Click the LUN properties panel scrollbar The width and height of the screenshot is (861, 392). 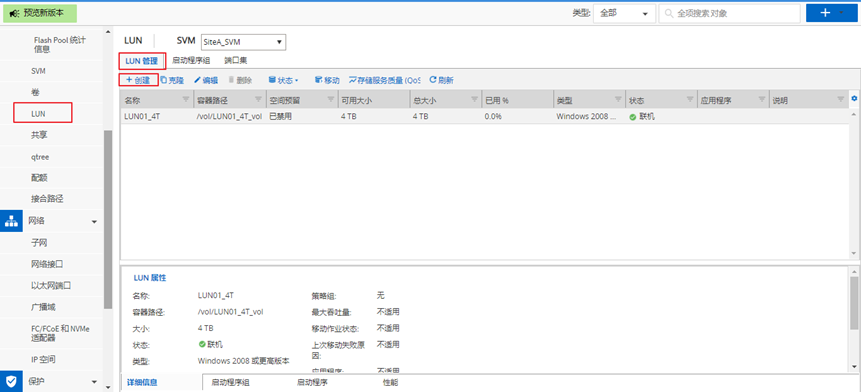point(854,303)
